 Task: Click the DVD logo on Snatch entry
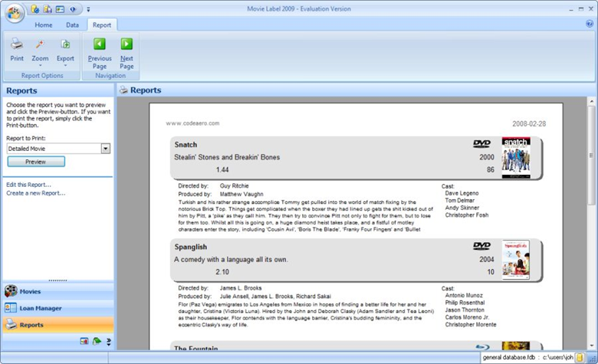(481, 144)
